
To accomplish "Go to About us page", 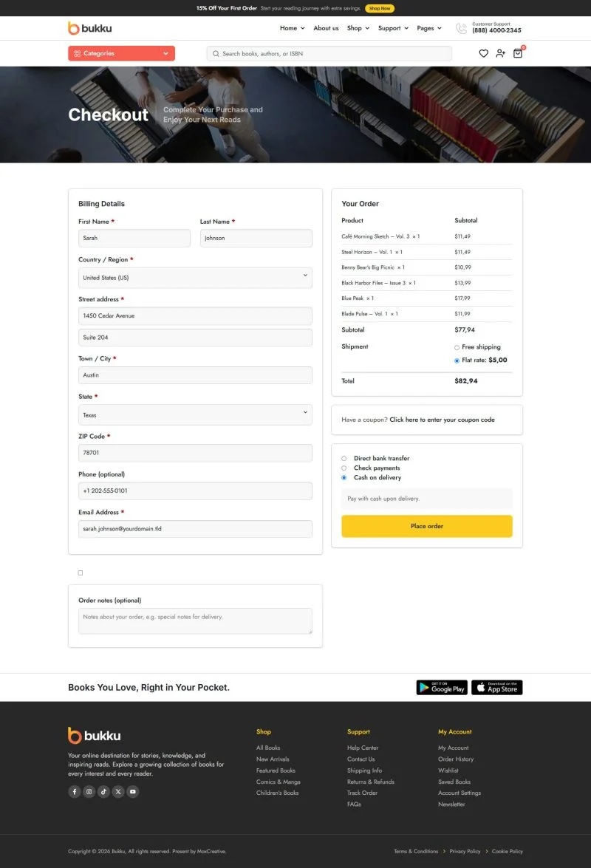I will click(x=326, y=28).
